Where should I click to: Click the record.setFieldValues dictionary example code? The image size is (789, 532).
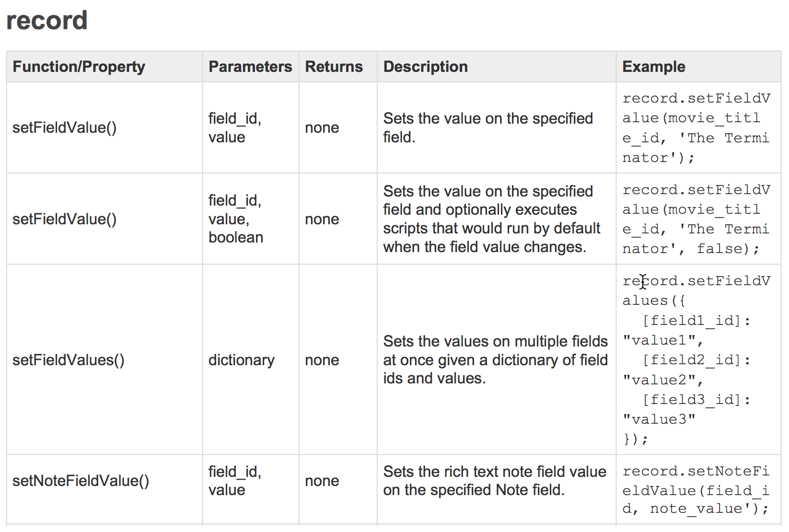[696, 360]
